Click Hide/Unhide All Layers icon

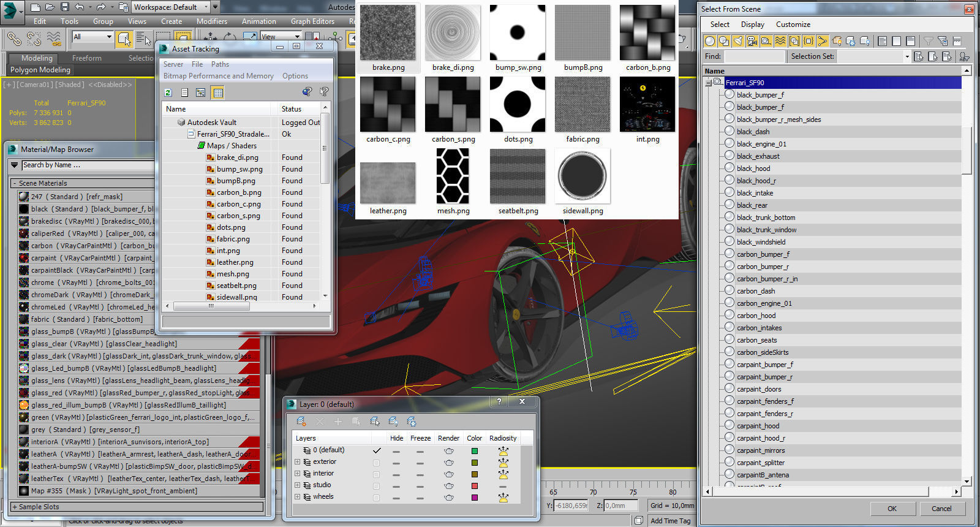coord(393,422)
